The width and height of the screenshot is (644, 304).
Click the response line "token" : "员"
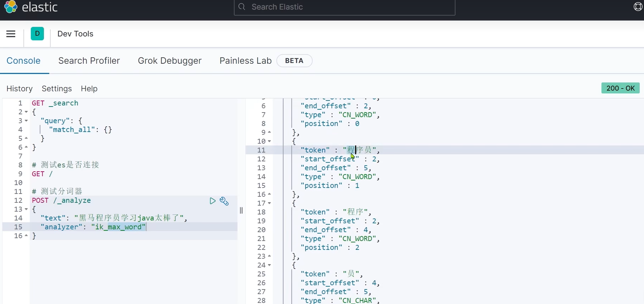tap(332, 274)
